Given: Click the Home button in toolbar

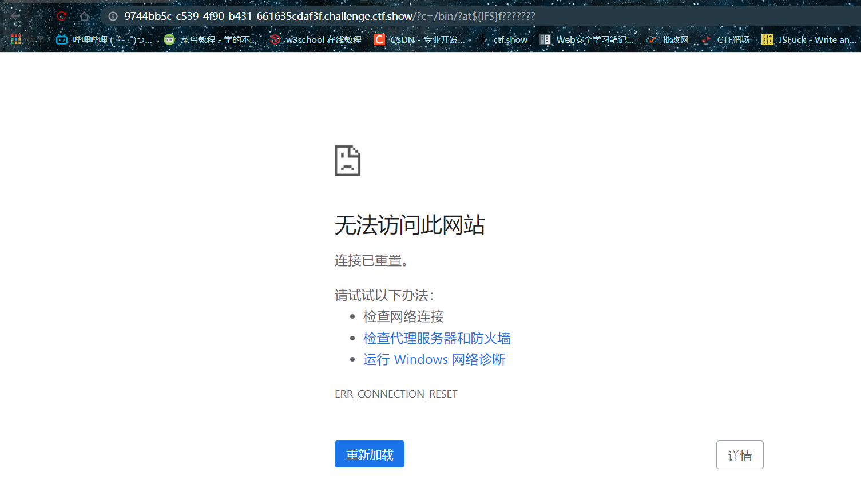Looking at the screenshot, I should 85,16.
